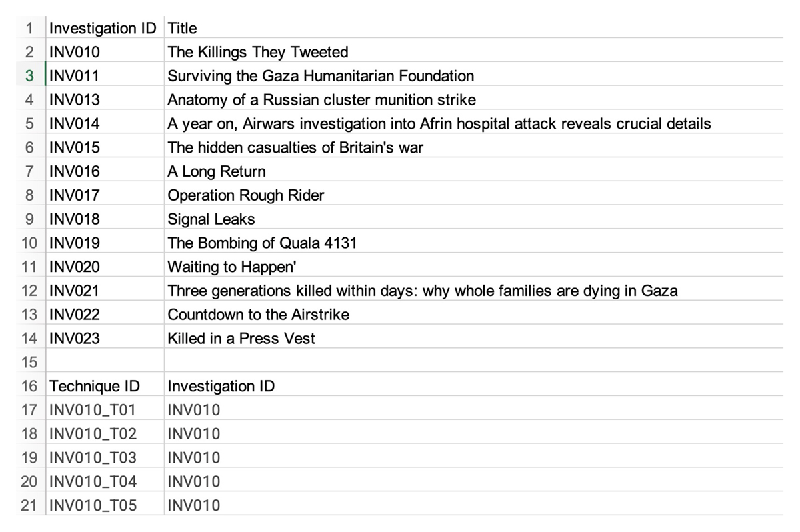Select the Afrin hospital attack title cell
Screen dimensions: 800x532
pyautogui.click(x=474, y=124)
